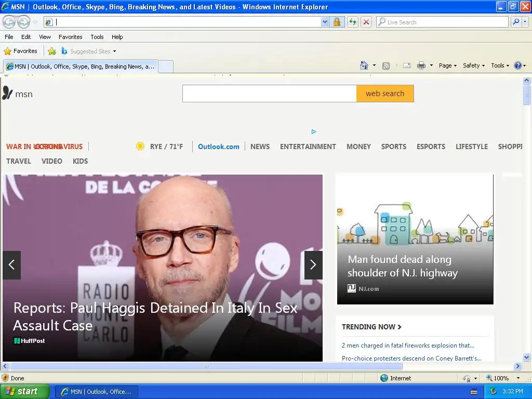Open the View menu
532x399 pixels.
[45, 37]
